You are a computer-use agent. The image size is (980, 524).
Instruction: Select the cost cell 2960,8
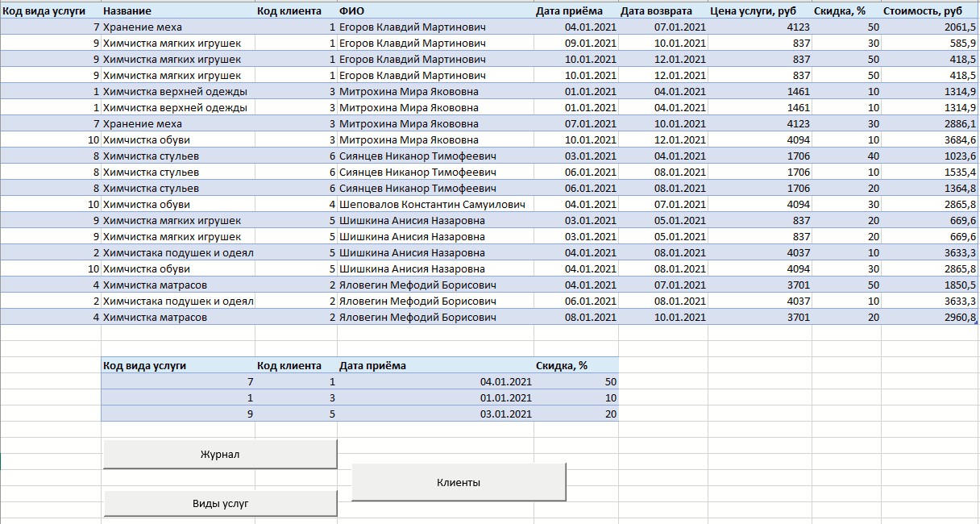pyautogui.click(x=930, y=318)
